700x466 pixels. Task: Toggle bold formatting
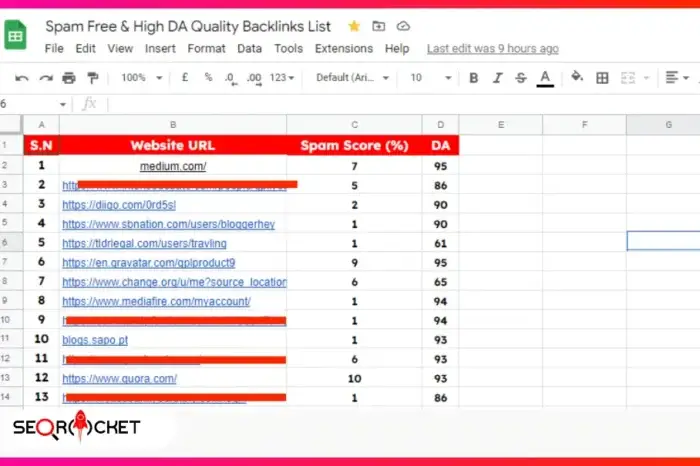(x=474, y=78)
